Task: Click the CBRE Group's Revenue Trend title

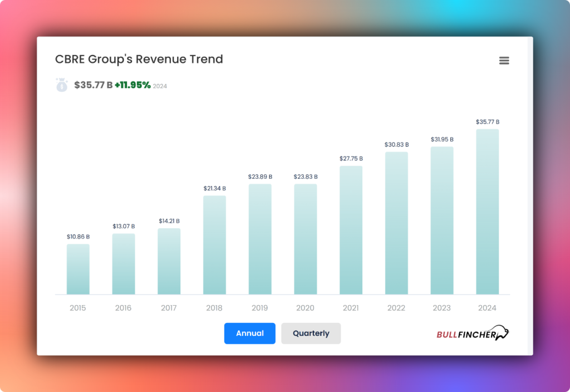Action: [x=139, y=59]
